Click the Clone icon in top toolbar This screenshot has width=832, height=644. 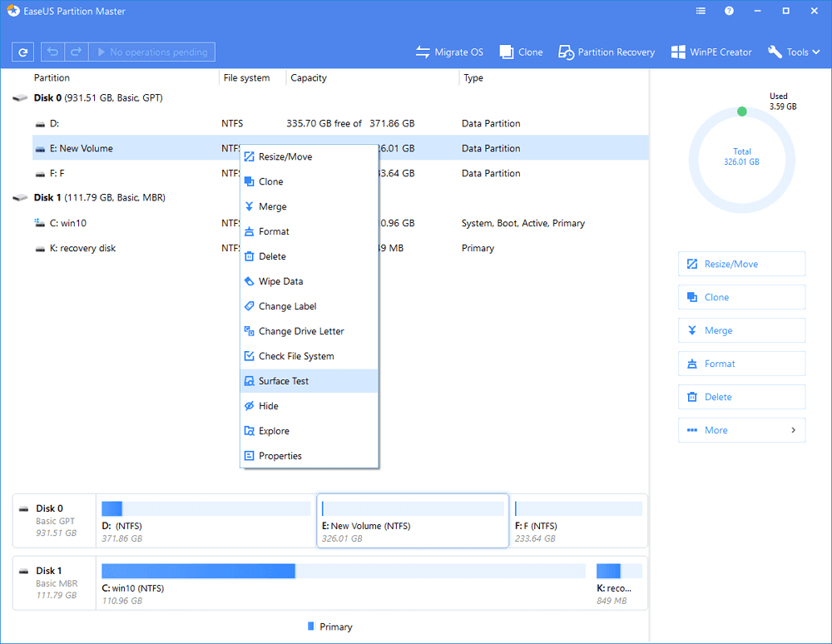coord(507,52)
